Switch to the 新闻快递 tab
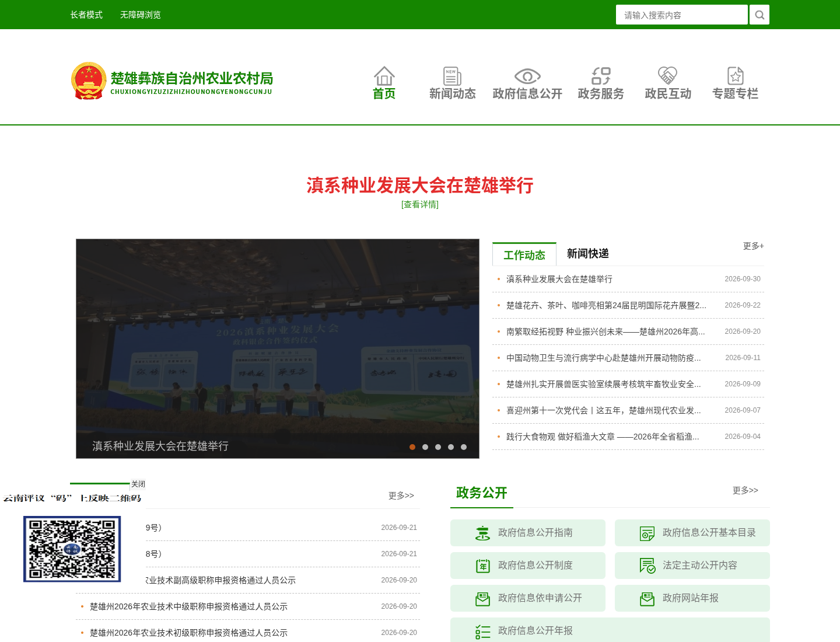Image resolution: width=840 pixels, height=642 pixels. pos(588,254)
